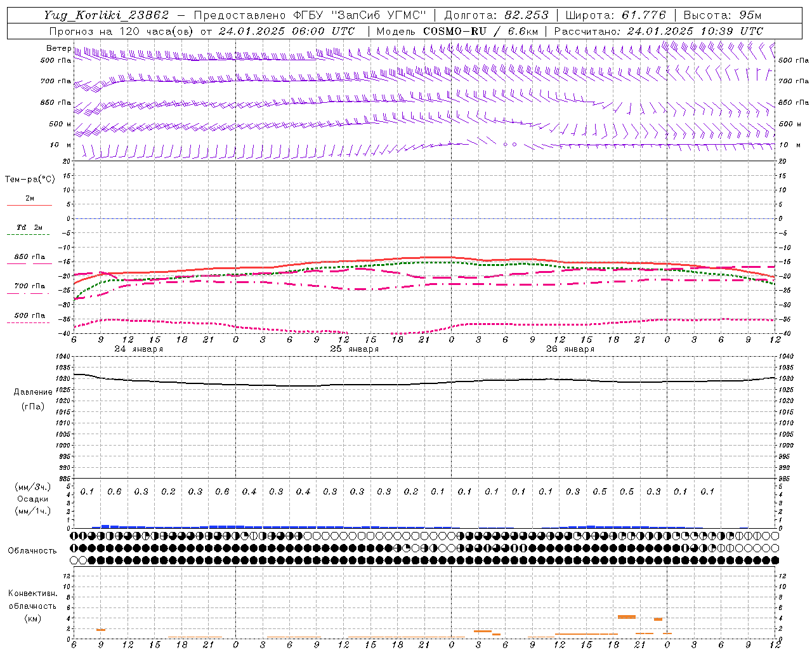Click the red 2м legend line
Screen dimensions: 812x650
click(29, 206)
